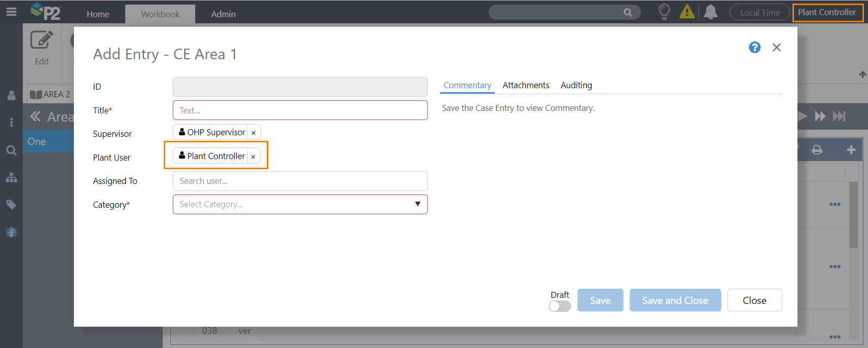Toggle the Draft switch

(x=560, y=306)
